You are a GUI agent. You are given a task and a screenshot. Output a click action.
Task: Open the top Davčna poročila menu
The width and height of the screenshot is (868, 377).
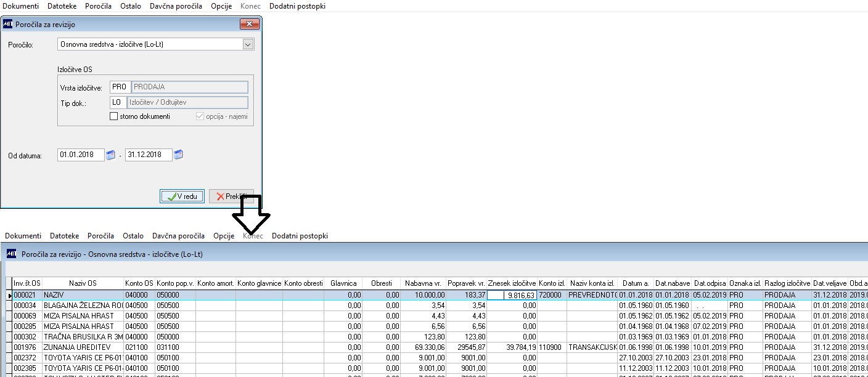pyautogui.click(x=176, y=6)
